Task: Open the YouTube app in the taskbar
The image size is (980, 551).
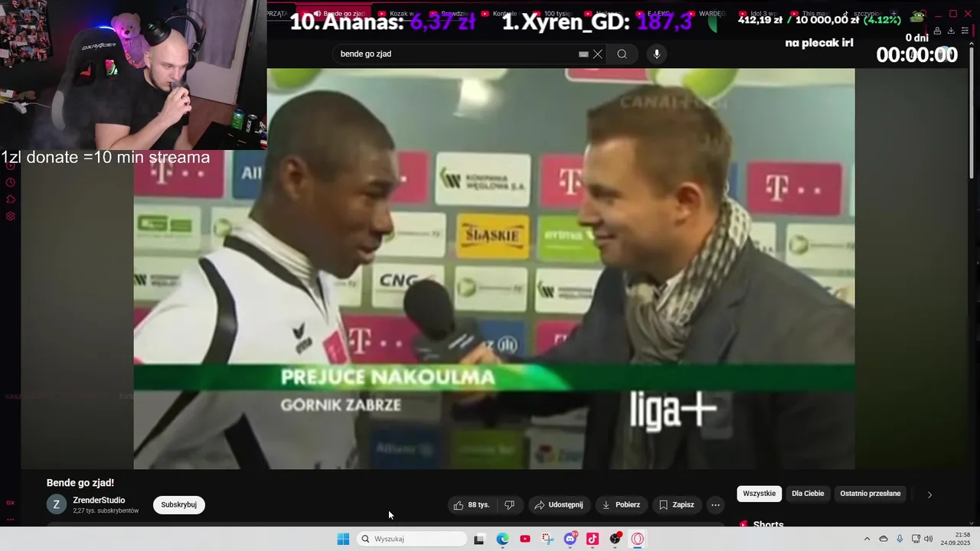Action: tap(524, 539)
